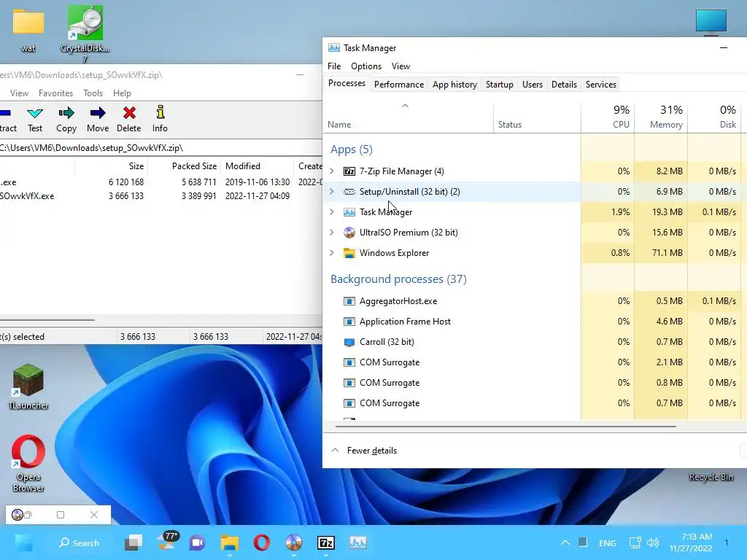Open the volume icon in system tray
Viewport: 747px width, 560px height.
tap(653, 542)
